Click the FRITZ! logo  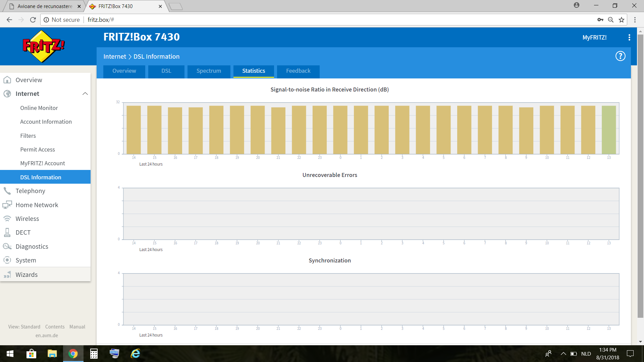click(44, 46)
